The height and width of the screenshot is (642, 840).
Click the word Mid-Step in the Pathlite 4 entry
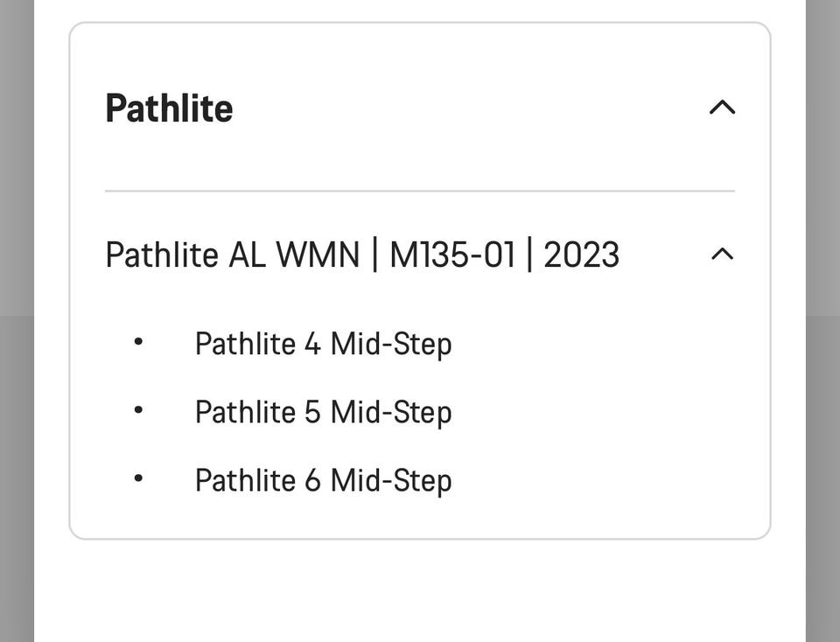(391, 344)
